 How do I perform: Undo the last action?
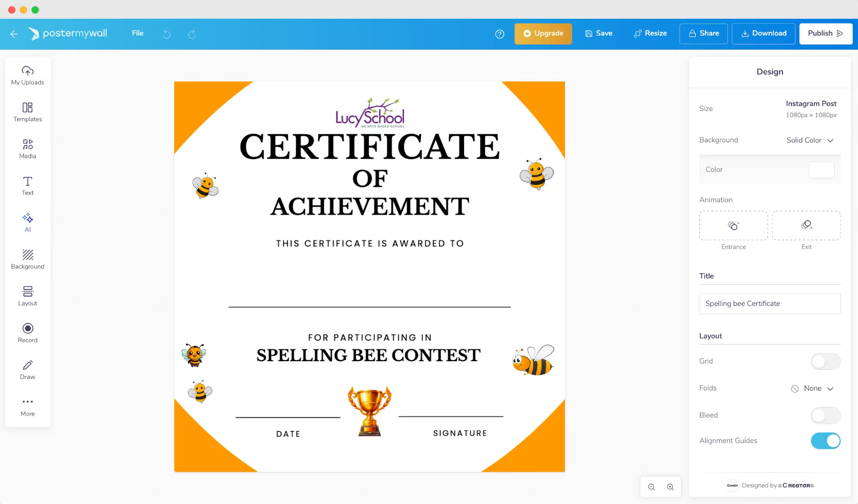coord(167,34)
